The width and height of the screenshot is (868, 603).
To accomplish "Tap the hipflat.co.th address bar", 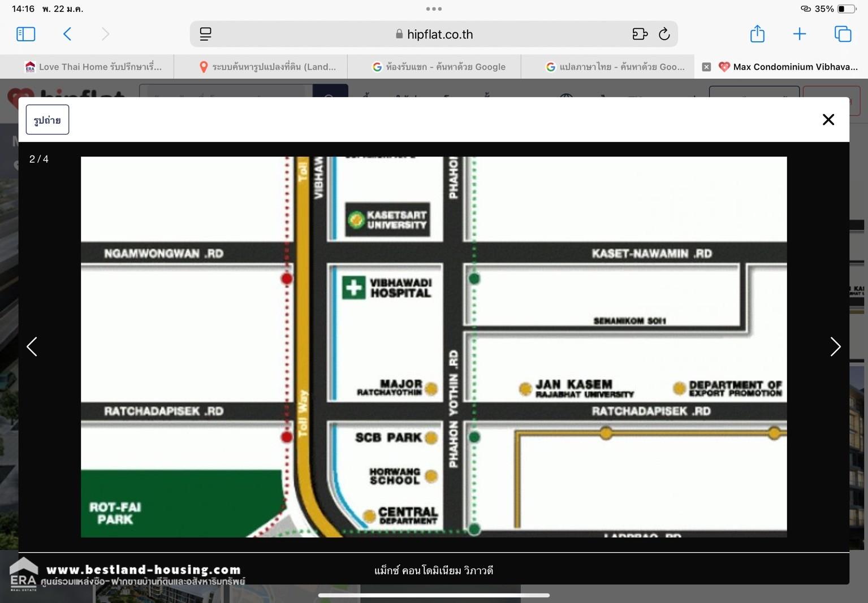I will [x=434, y=34].
